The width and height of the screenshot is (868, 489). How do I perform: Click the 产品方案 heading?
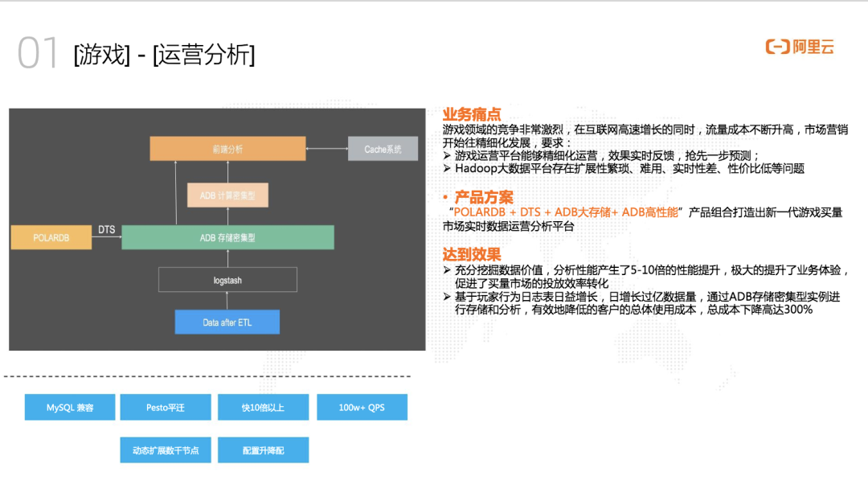point(484,197)
